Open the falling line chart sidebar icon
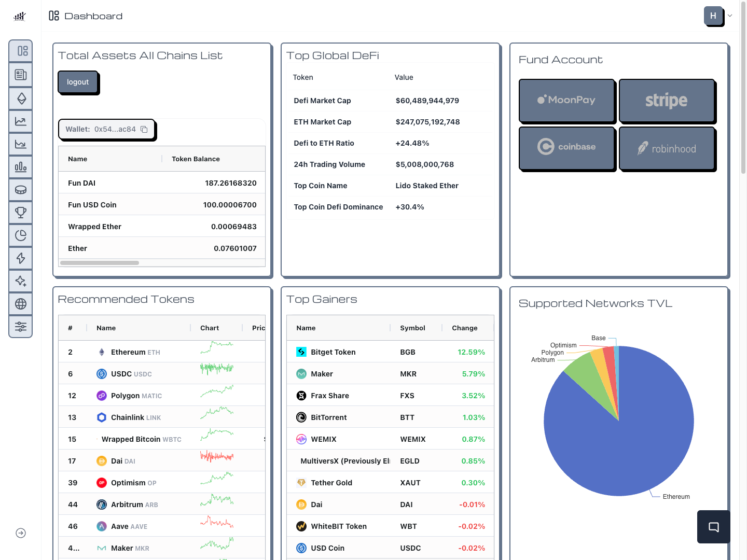Screen dimensions: 747x560 point(21,144)
